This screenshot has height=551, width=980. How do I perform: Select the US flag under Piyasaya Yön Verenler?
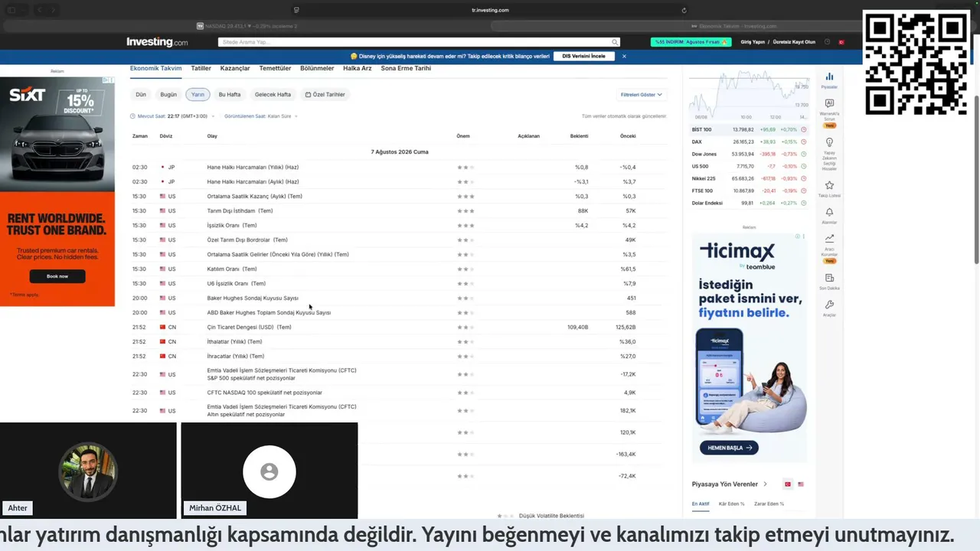(x=801, y=484)
